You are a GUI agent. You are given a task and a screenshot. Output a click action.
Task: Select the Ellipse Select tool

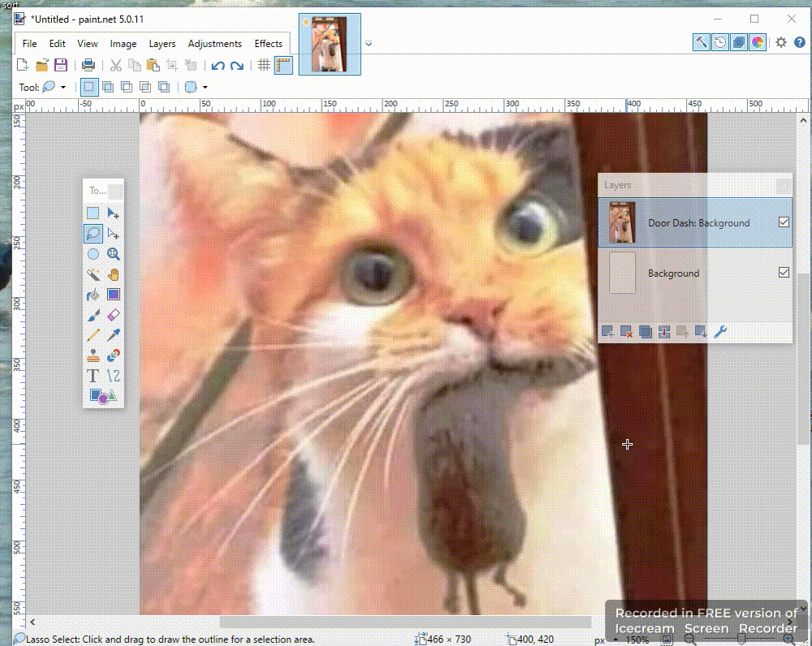93,254
